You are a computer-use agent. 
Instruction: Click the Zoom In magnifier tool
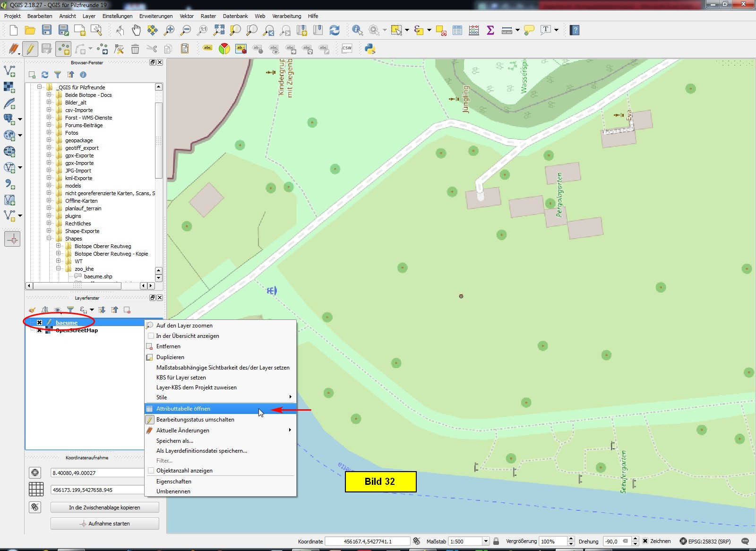(x=169, y=30)
